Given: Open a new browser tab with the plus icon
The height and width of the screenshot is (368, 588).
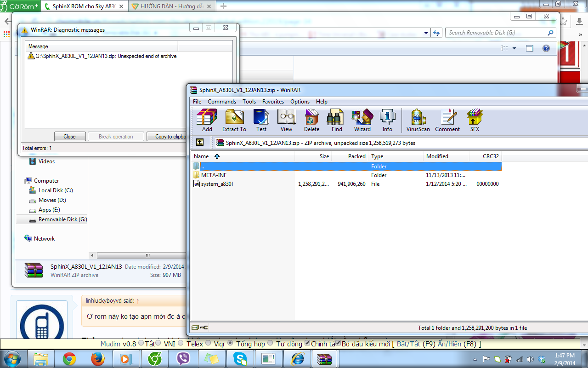Looking at the screenshot, I should point(224,6).
